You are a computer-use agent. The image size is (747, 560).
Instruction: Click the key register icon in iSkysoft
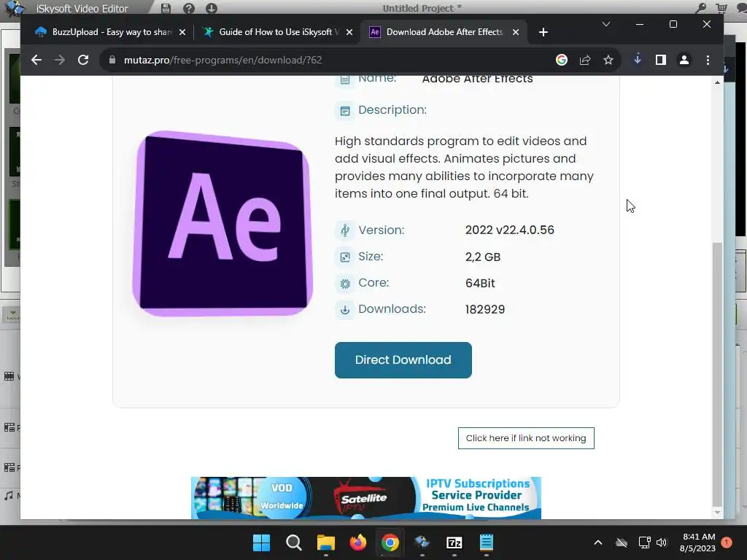point(700,8)
